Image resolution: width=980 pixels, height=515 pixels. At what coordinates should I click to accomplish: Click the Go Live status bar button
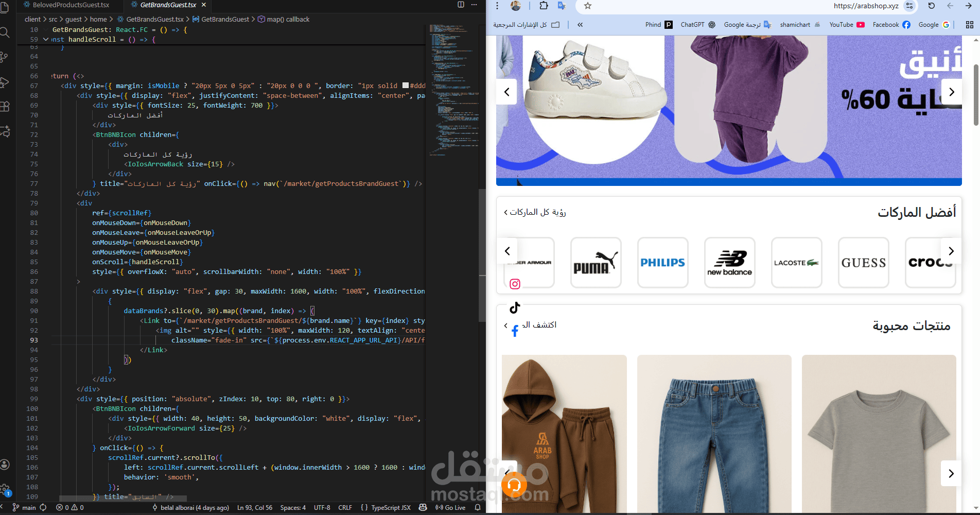tap(450, 508)
